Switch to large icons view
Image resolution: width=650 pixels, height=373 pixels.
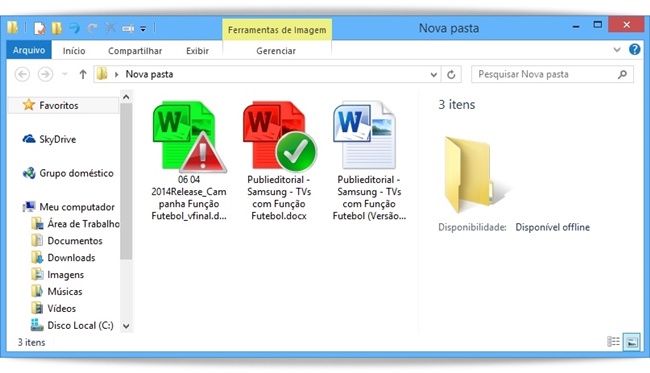632,342
